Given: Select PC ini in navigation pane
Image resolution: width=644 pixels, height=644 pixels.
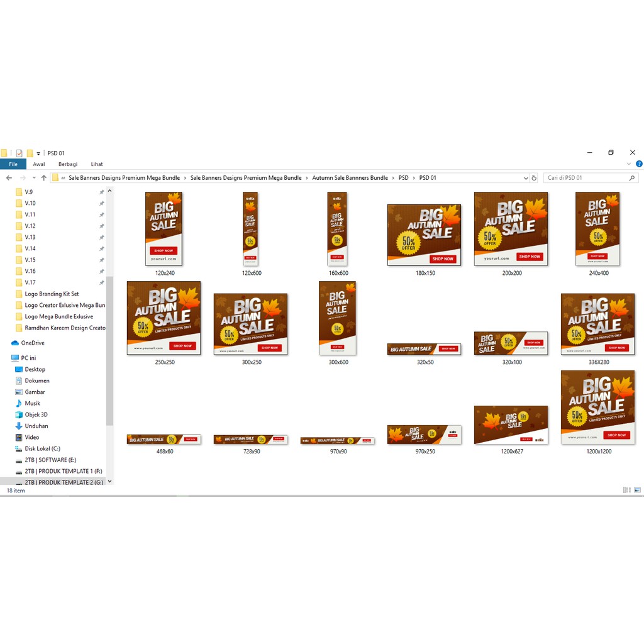Looking at the screenshot, I should [x=28, y=358].
